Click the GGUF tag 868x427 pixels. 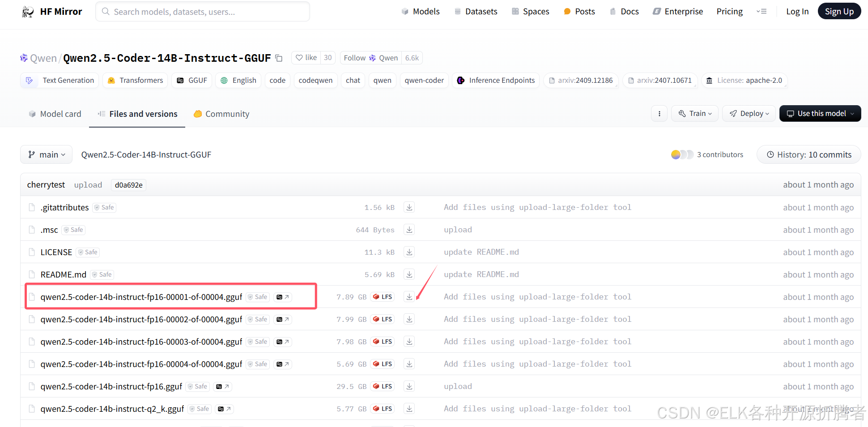pos(192,81)
